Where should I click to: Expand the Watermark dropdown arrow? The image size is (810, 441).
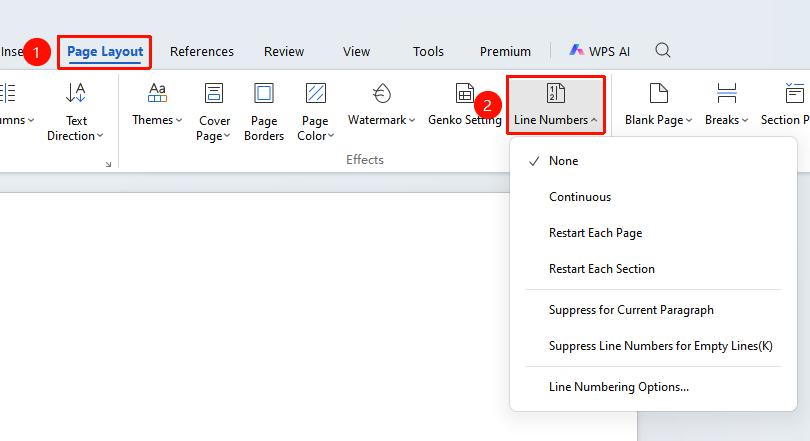click(412, 120)
